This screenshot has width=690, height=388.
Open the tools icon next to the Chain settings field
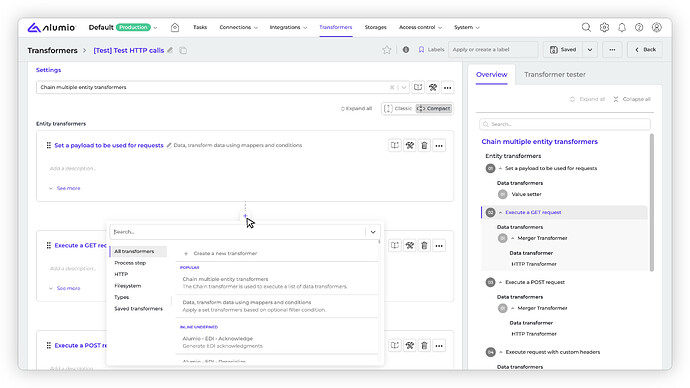pyautogui.click(x=433, y=87)
